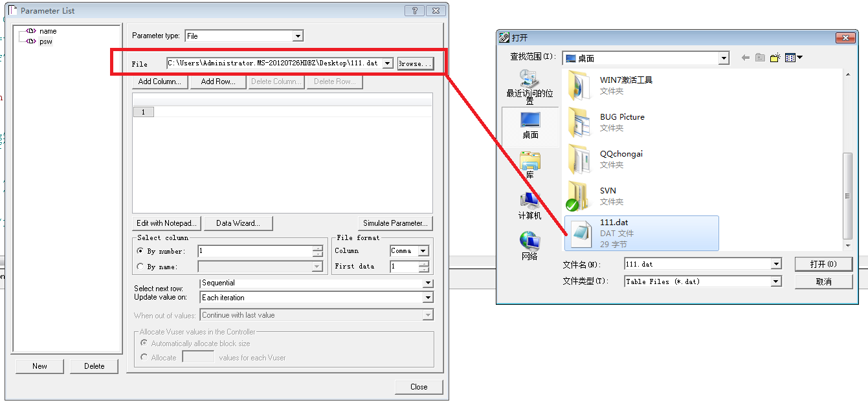Select 计算机 in the places bar
Screen dimensions: 868x407
pyautogui.click(x=530, y=205)
